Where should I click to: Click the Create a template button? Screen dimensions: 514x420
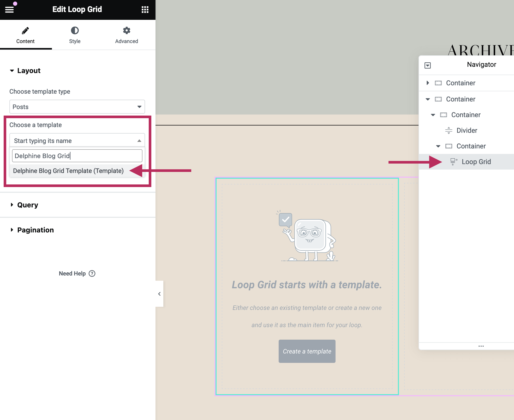pos(307,351)
